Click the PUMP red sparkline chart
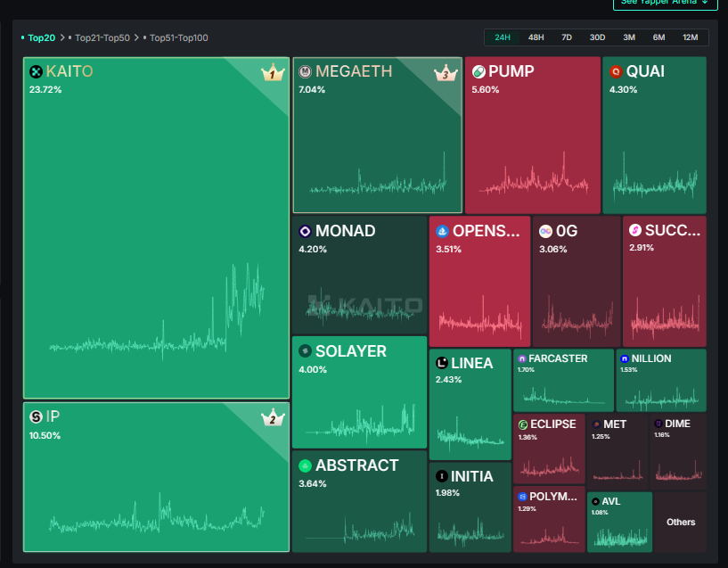This screenshot has width=728, height=568. [534, 174]
